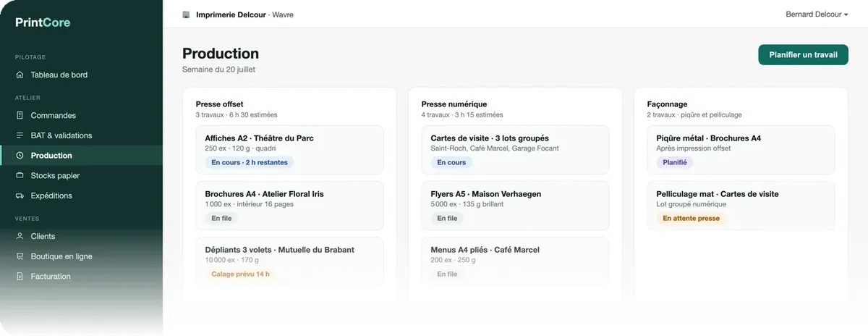Open the Brochures A4 · Atelier Floral Iris job
Screen dimensions: 868x336
coord(289,206)
